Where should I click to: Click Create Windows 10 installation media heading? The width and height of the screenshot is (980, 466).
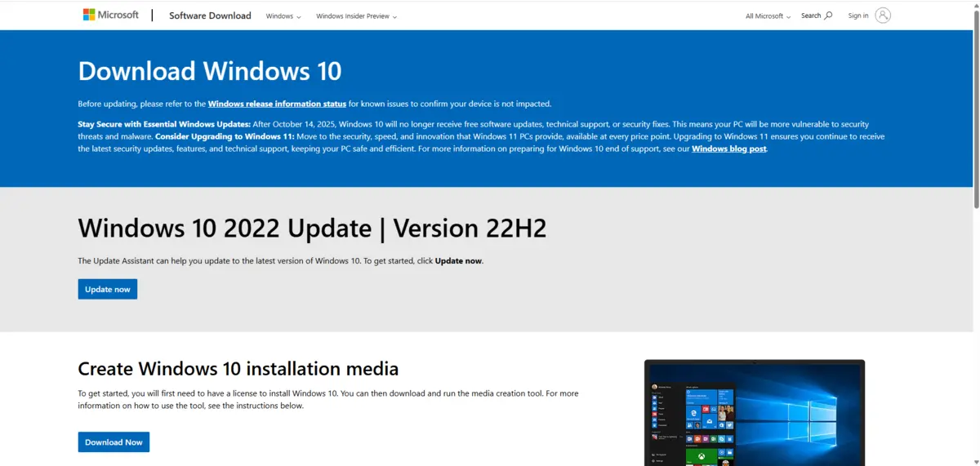(238, 368)
